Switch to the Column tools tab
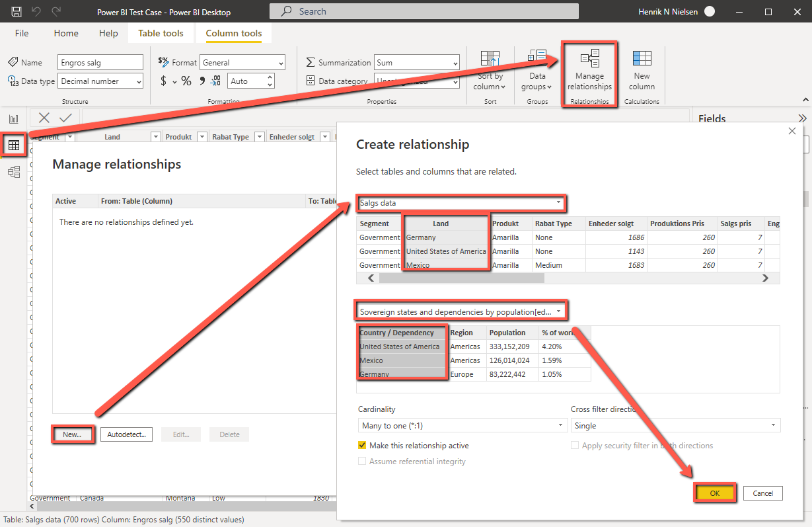 [234, 33]
